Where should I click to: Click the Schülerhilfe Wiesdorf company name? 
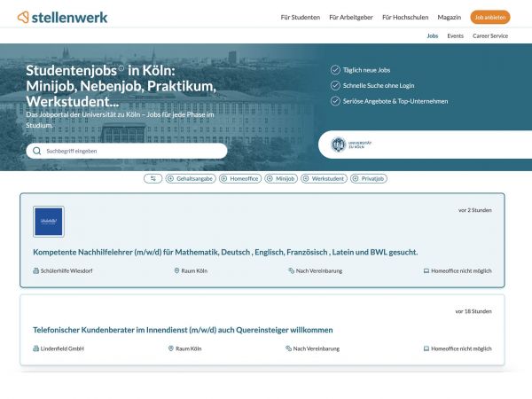pyautogui.click(x=66, y=270)
